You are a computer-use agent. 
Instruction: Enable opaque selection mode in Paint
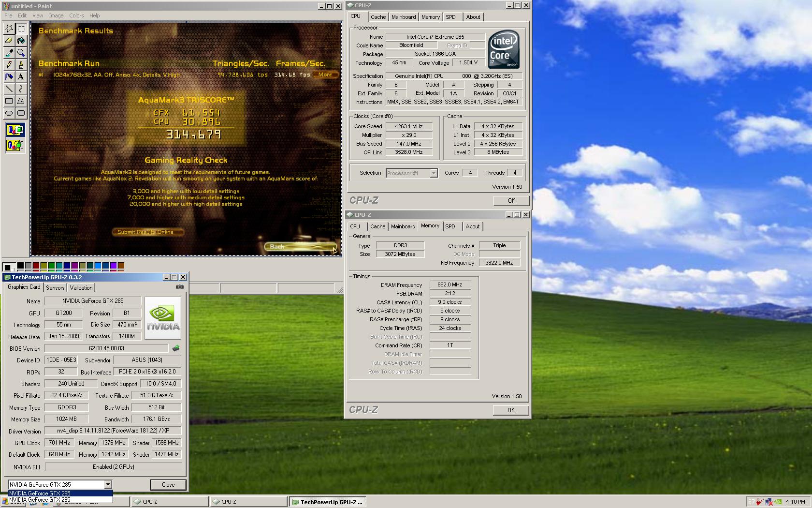15,130
